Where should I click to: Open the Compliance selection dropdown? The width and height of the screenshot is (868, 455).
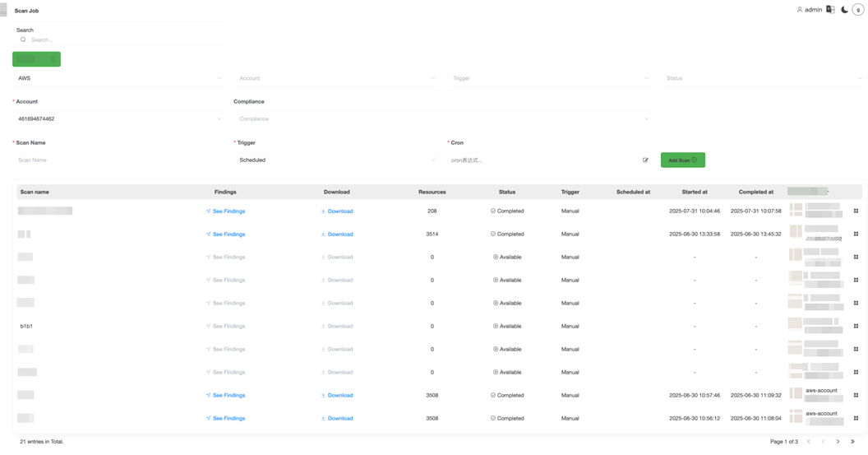click(x=442, y=118)
